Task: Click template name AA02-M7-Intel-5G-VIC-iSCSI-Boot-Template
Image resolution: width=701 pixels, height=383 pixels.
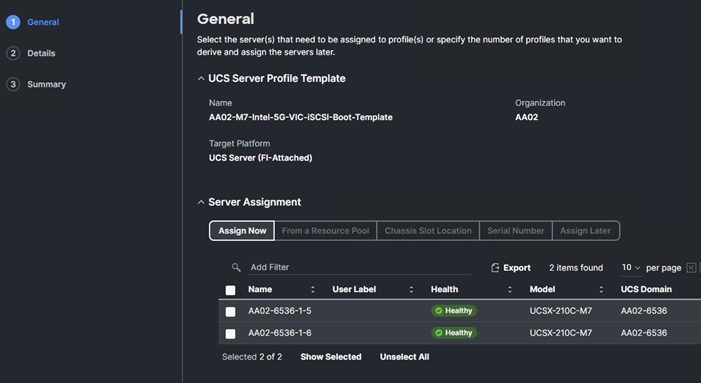Action: click(301, 117)
